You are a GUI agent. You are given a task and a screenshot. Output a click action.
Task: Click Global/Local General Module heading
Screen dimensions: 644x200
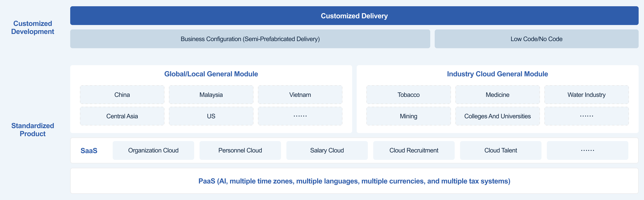(211, 74)
